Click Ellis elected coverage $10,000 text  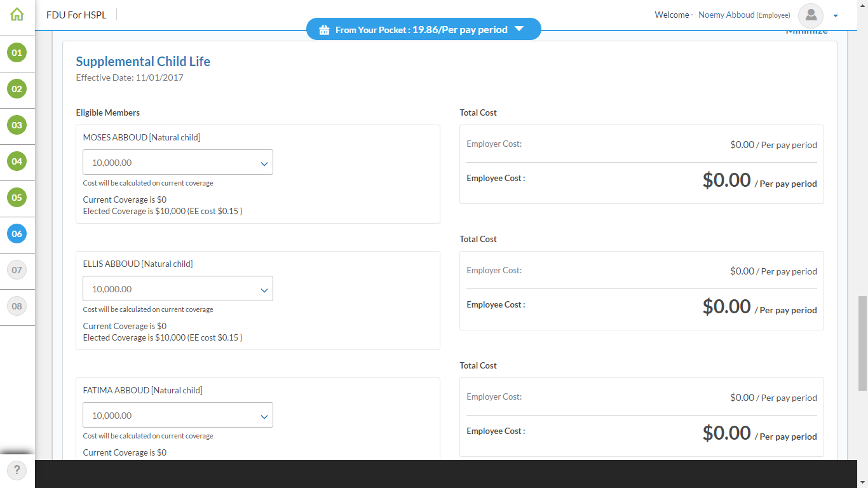coord(163,337)
